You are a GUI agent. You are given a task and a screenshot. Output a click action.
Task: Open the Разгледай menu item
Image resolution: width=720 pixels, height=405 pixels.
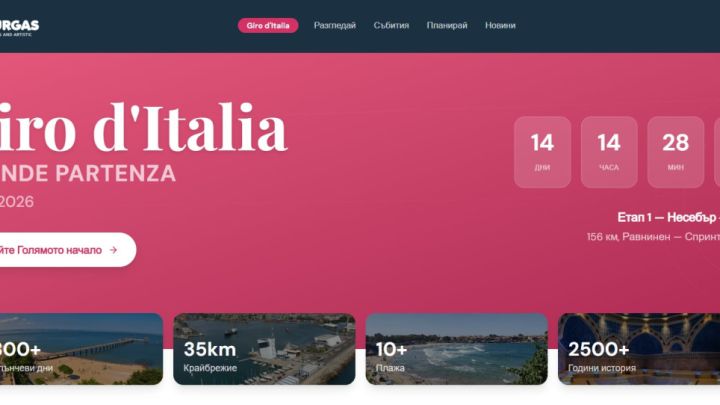click(x=335, y=26)
